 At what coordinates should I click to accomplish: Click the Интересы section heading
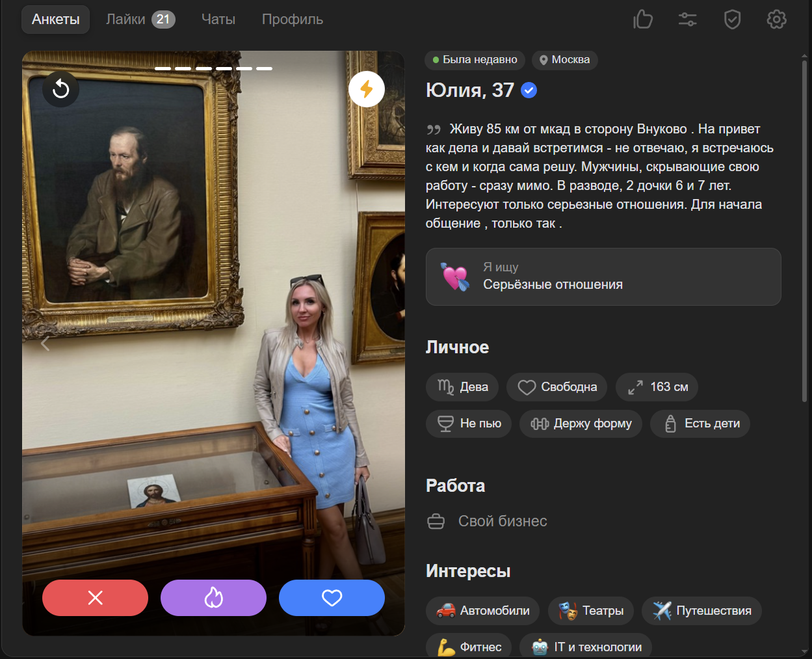(x=468, y=571)
